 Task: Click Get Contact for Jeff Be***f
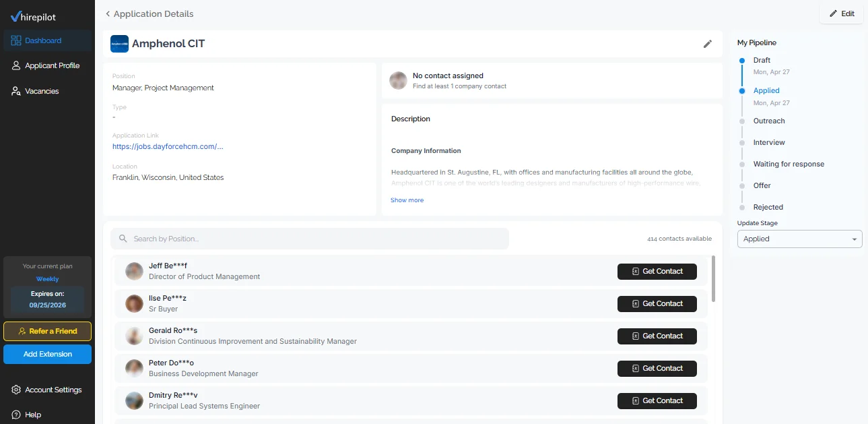click(657, 271)
